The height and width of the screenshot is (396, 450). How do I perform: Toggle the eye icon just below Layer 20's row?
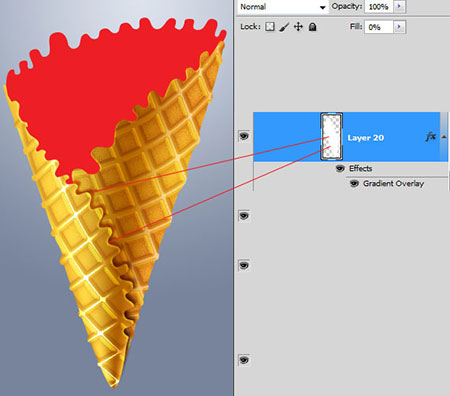[244, 216]
